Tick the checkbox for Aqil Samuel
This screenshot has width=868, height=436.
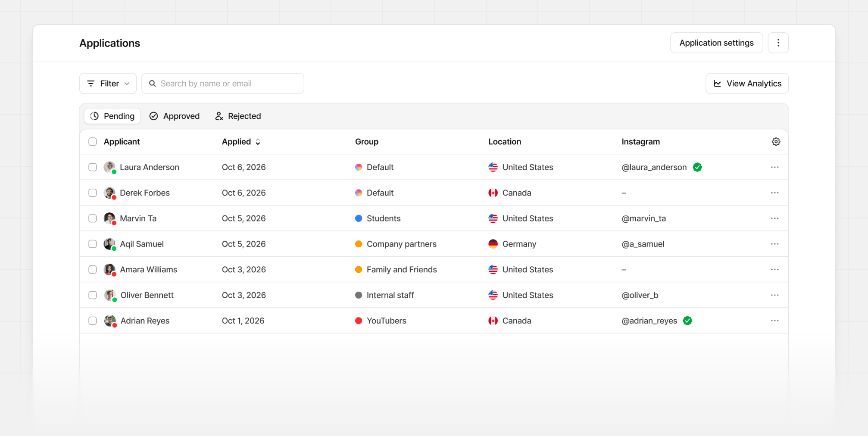(x=93, y=244)
